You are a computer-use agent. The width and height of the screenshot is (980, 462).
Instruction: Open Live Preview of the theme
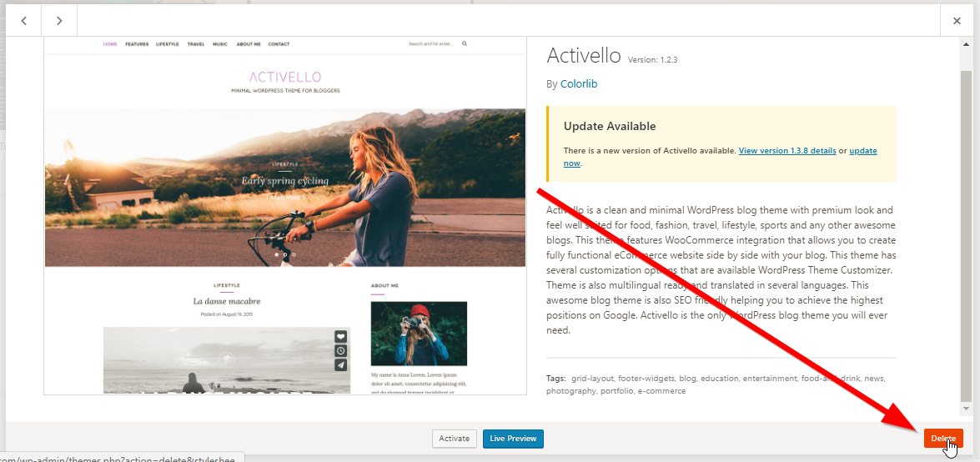[x=513, y=439]
